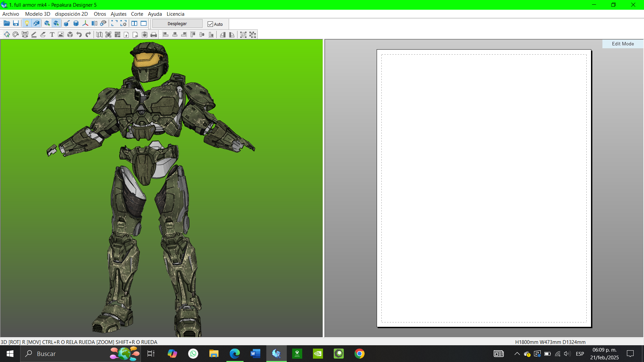The image size is (644, 362).
Task: Show the 3D coordinate axis icon
Action: [85, 23]
